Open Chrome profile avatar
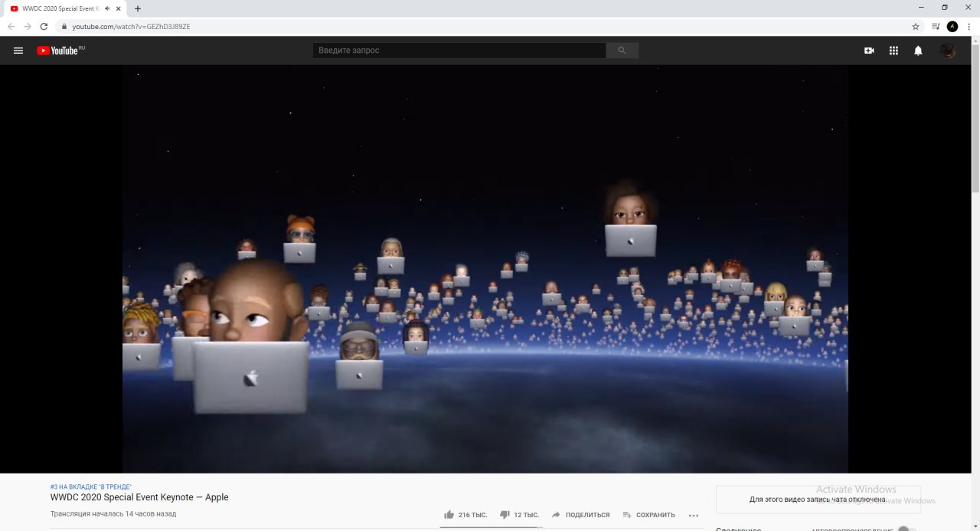The image size is (980, 531). point(952,26)
